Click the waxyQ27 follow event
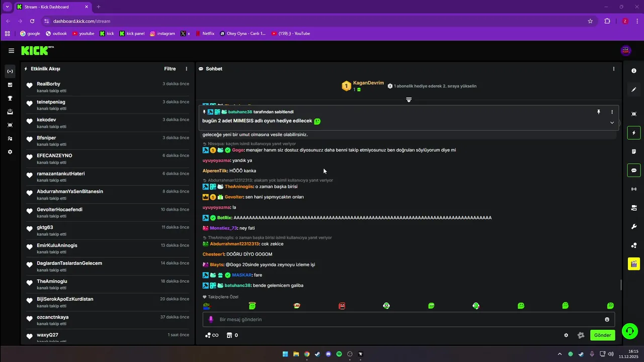The width and height of the screenshot is (644, 362). click(107, 338)
